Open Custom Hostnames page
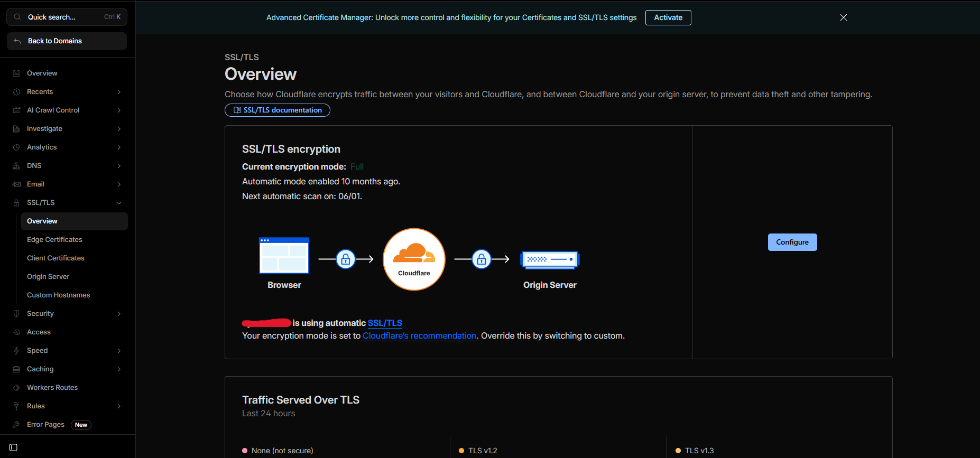The height and width of the screenshot is (458, 980). point(74,295)
